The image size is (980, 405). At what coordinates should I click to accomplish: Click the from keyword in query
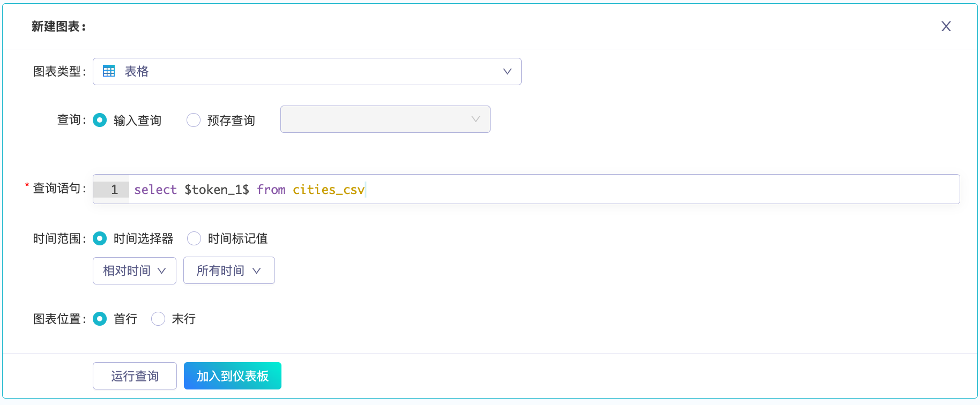tap(271, 190)
